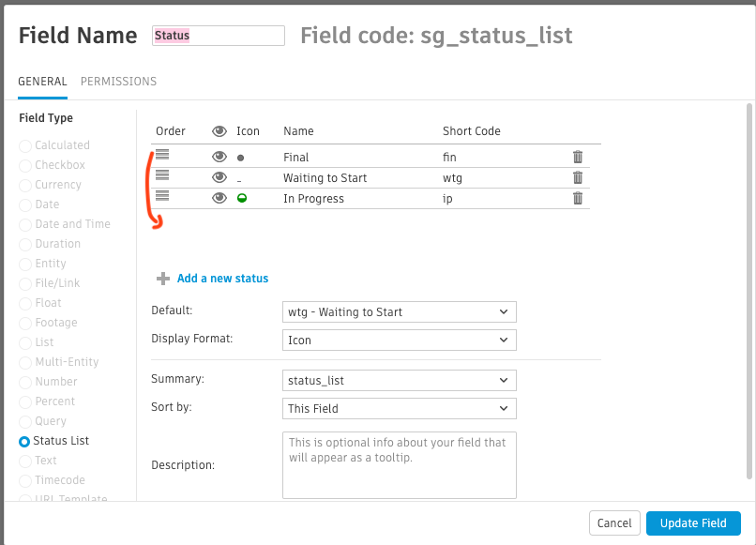Click the plus icon next to Add a new status
The width and height of the screenshot is (756, 545).
(x=162, y=278)
